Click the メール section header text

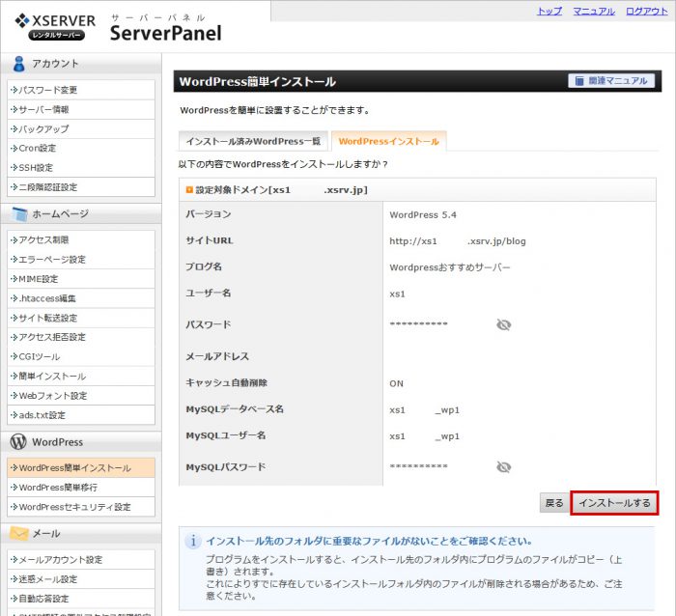(x=46, y=533)
